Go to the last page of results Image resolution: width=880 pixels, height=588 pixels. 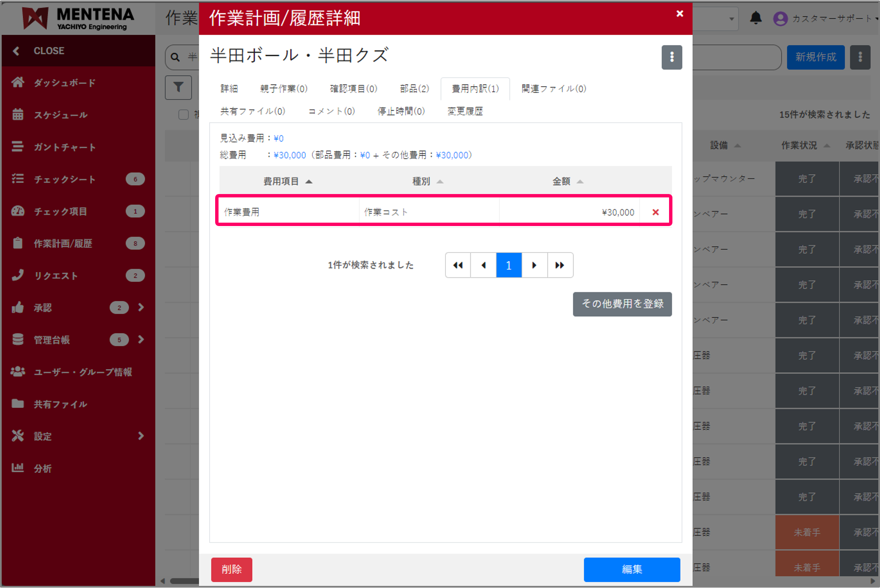coord(560,265)
